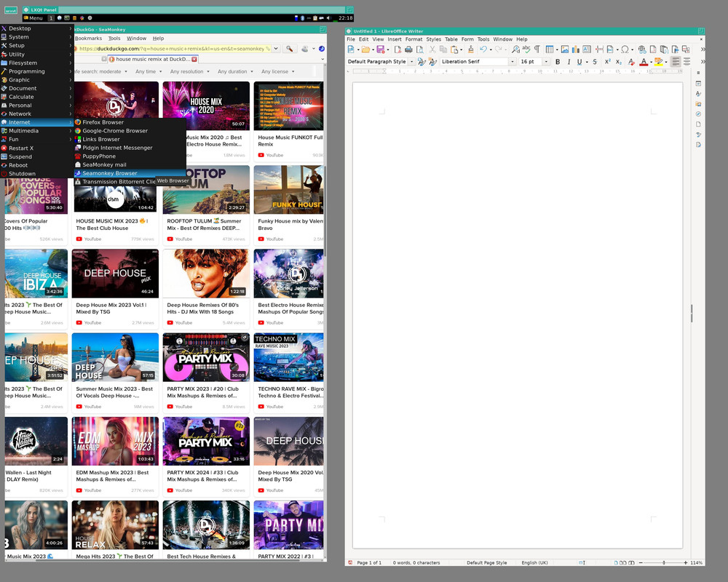Open the Bookmarks menu in SeaMonkey
728x582 pixels.
pos(88,39)
